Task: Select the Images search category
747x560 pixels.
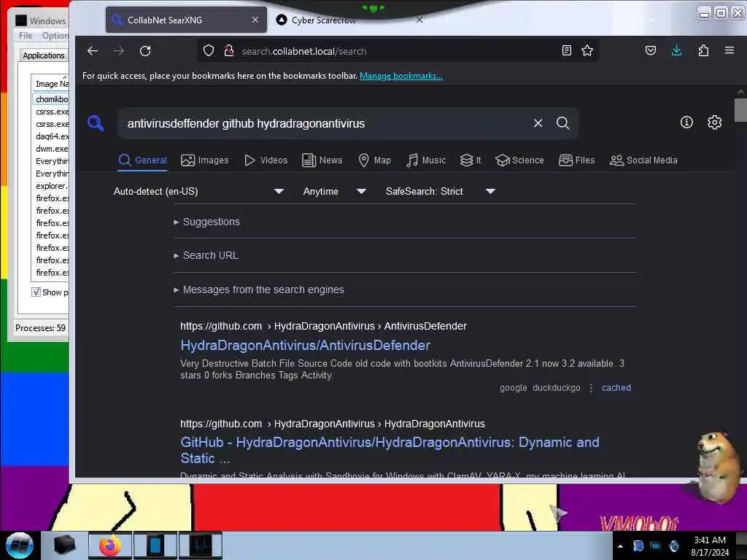Action: tap(205, 160)
